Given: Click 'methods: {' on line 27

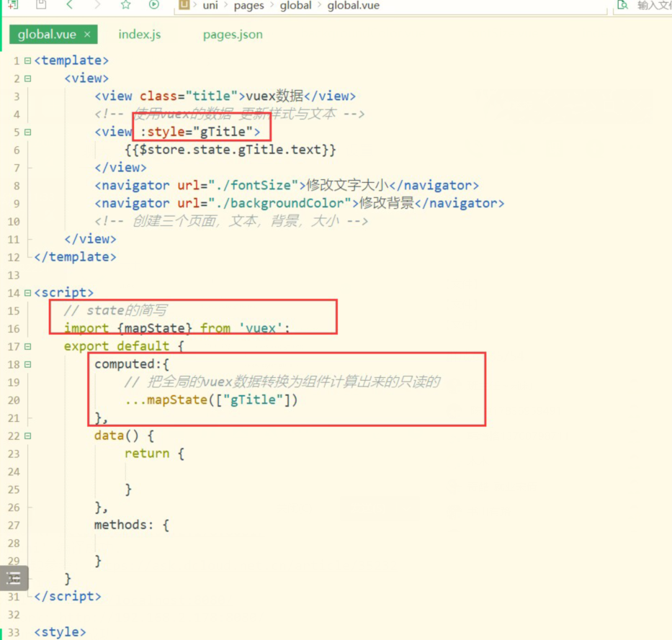Looking at the screenshot, I should click(132, 525).
